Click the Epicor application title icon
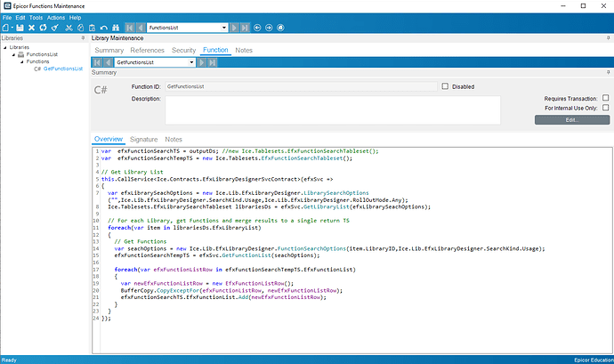The height and width of the screenshot is (364, 614). pyautogui.click(x=6, y=6)
